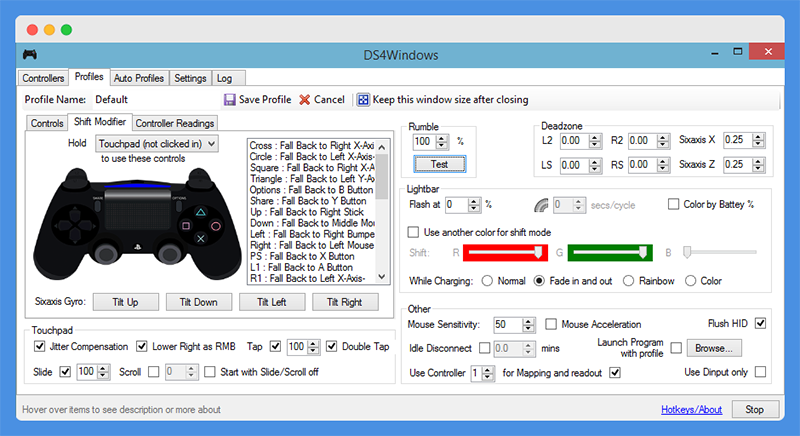Enable Mouse Acceleration checkbox
Image resolution: width=800 pixels, height=436 pixels.
[551, 324]
